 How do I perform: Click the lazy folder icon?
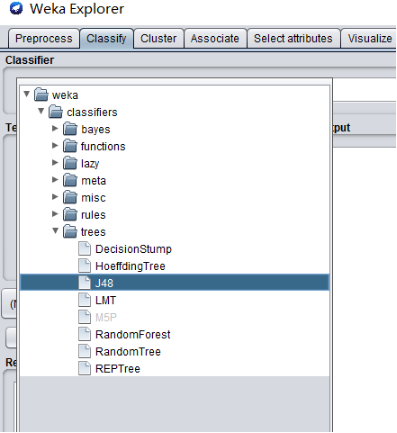(70, 163)
